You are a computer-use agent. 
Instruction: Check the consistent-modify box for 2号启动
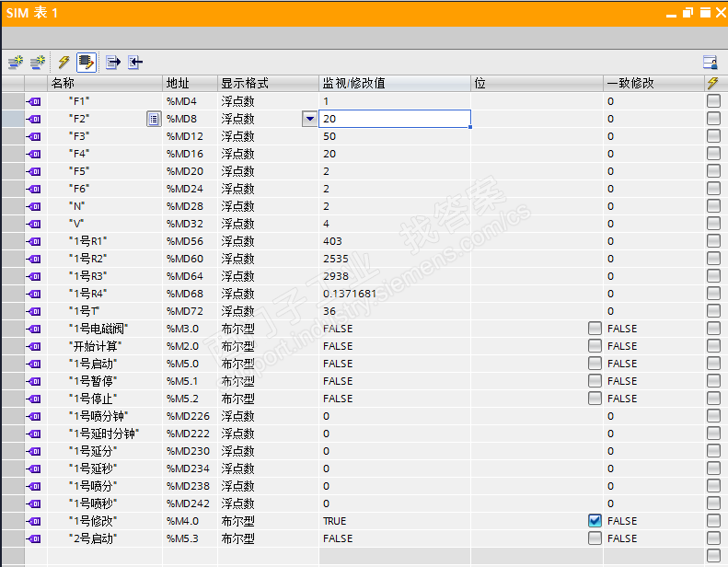(x=595, y=538)
